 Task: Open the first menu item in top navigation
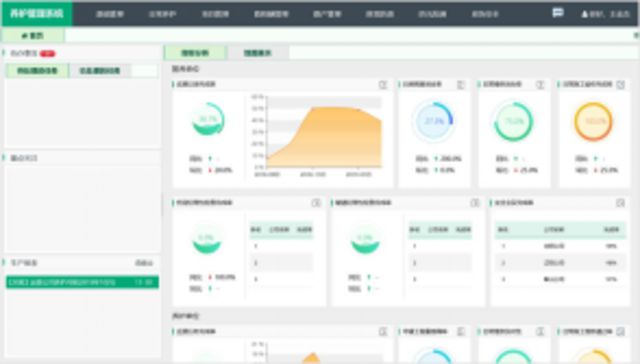pyautogui.click(x=110, y=14)
